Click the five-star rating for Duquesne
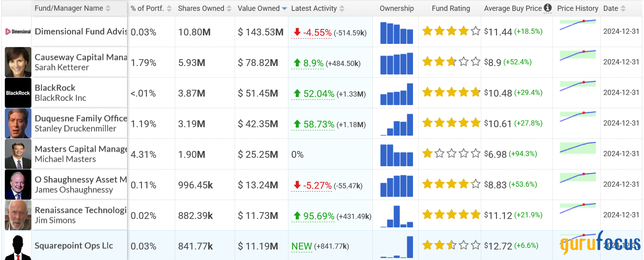644x260 pixels. [x=451, y=123]
